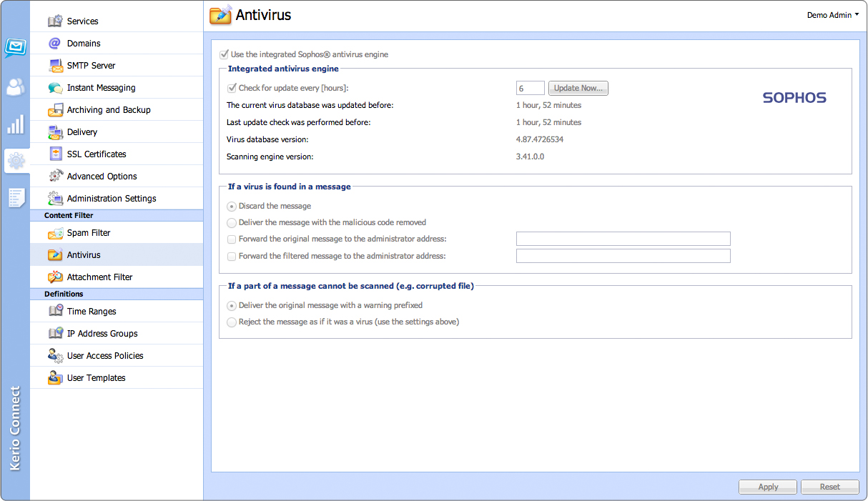Screen dimensions: 868x501
Task: Open Delivery settings page
Action: (x=117, y=132)
